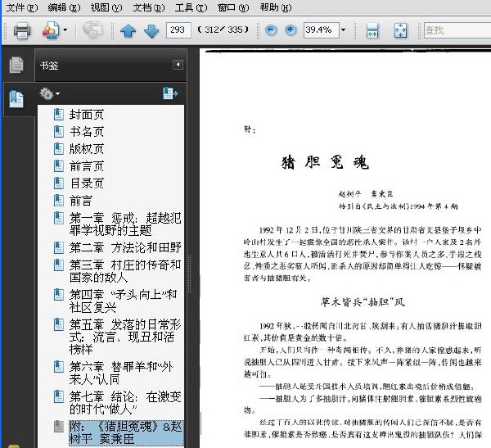Screen dimensions: 491x448
Task: Open the 编辑(E) menu
Action: 64,7
